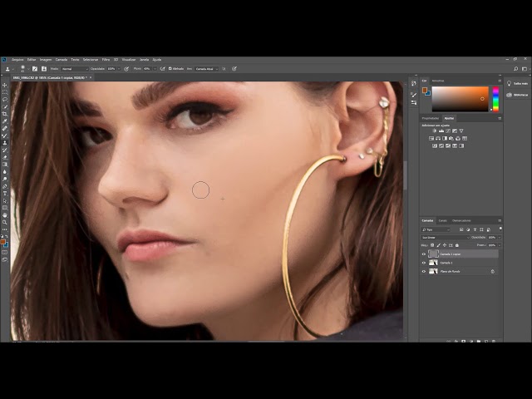Select the Plano de Fundo layer thumbnail
This screenshot has height=399, width=532.
433,272
